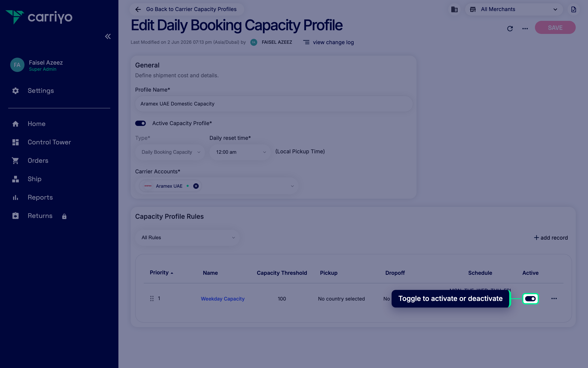Click the Faisel Azeez profile avatar

point(17,65)
